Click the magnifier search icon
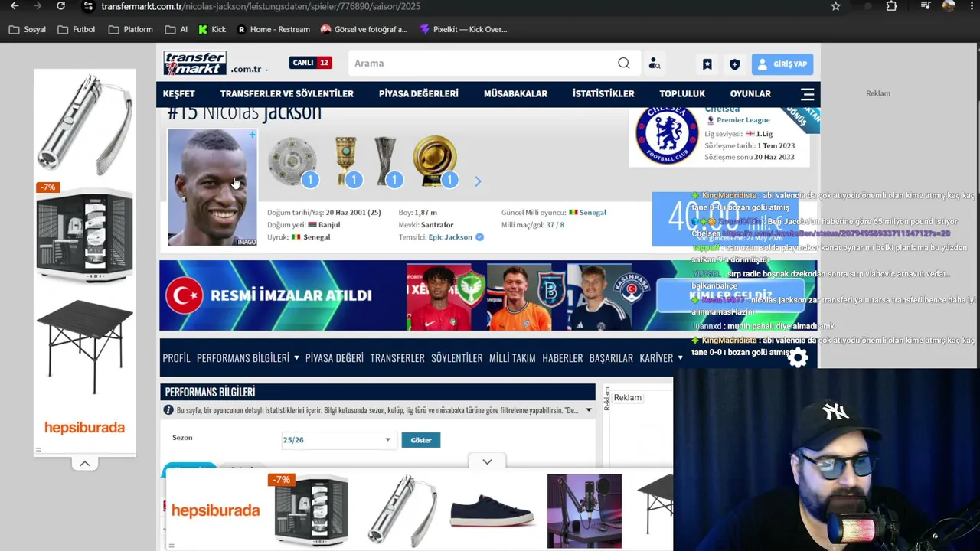This screenshot has width=980, height=551. (x=624, y=64)
